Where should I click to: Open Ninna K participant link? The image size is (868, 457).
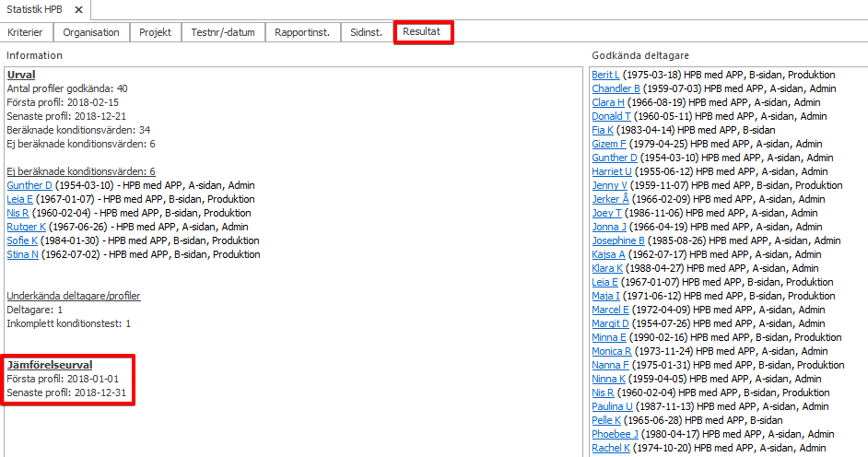pos(608,379)
